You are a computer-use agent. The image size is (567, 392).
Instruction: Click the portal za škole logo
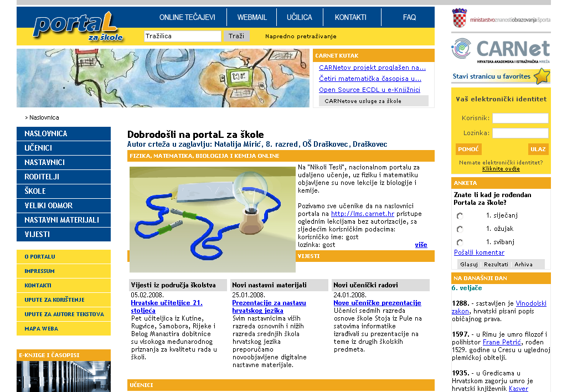(78, 26)
